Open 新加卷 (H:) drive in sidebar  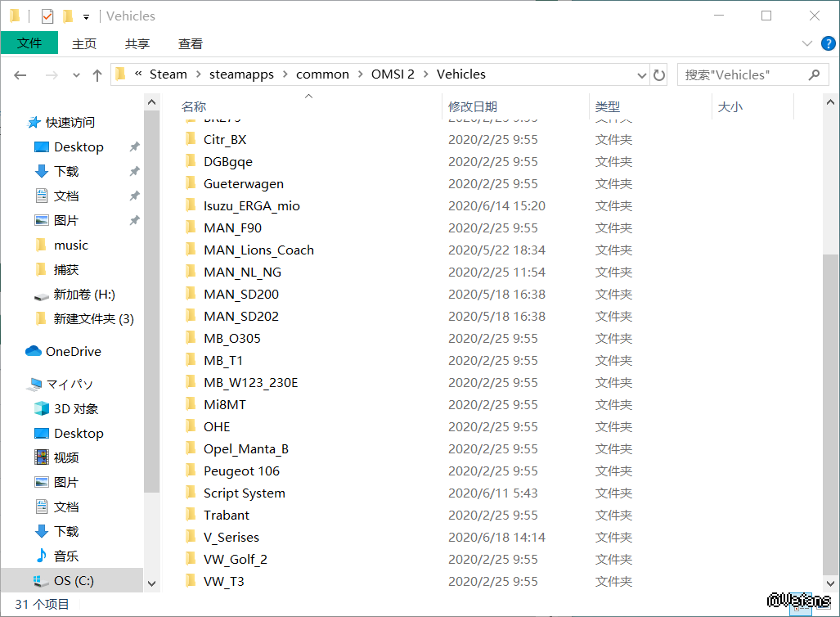pyautogui.click(x=84, y=295)
